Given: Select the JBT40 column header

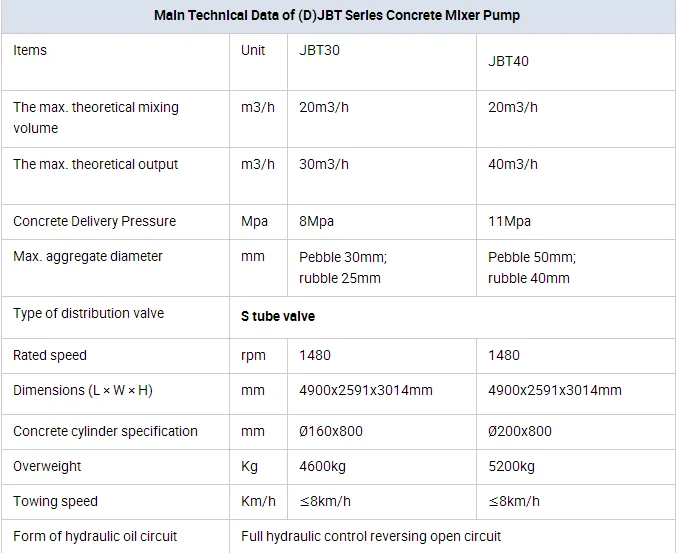Looking at the screenshot, I should point(508,61).
